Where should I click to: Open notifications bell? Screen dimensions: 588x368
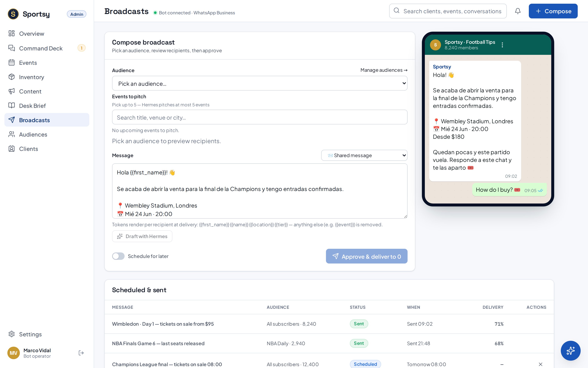[518, 11]
